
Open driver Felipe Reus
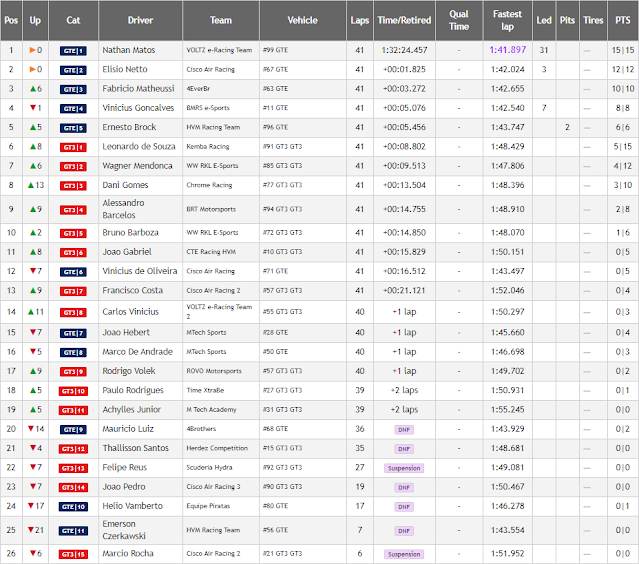pyautogui.click(x=124, y=467)
